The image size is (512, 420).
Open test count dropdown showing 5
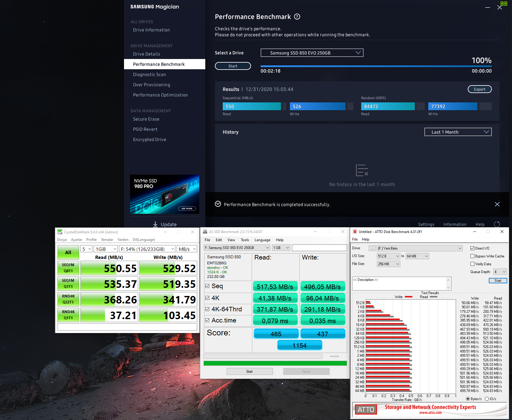(x=86, y=249)
